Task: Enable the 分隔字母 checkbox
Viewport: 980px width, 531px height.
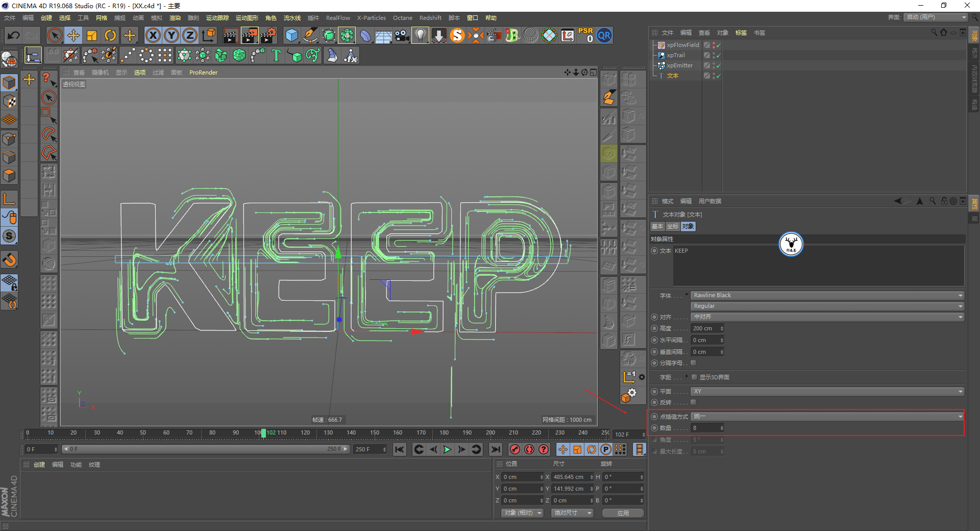Action: click(693, 363)
